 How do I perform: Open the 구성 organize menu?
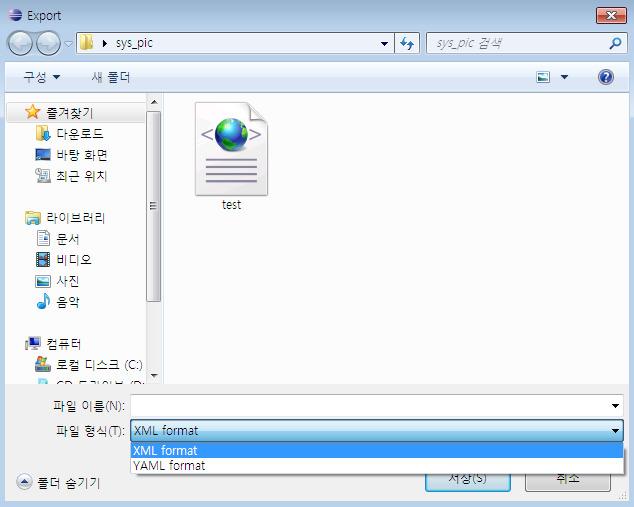pos(42,77)
